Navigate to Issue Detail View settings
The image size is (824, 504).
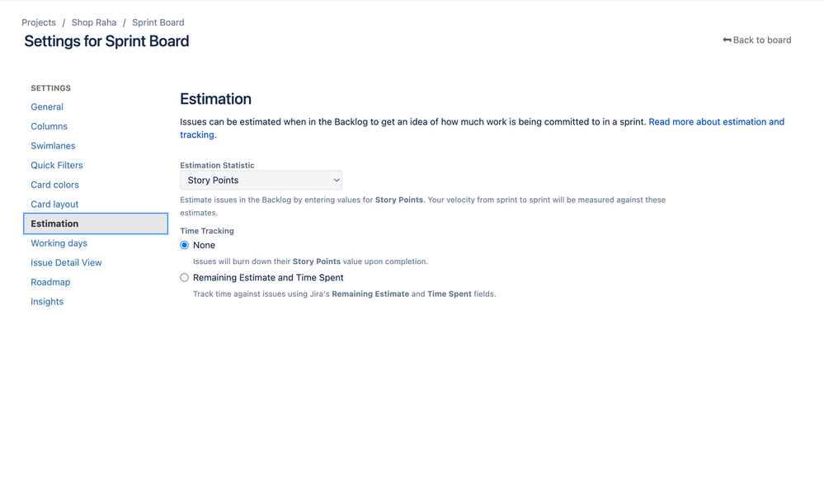pyautogui.click(x=65, y=262)
